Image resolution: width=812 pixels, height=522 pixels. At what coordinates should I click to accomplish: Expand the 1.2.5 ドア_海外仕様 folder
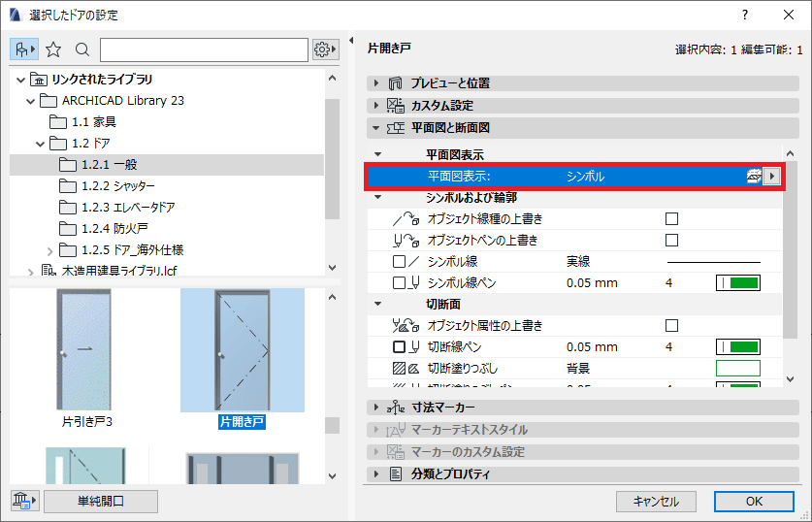click(50, 251)
